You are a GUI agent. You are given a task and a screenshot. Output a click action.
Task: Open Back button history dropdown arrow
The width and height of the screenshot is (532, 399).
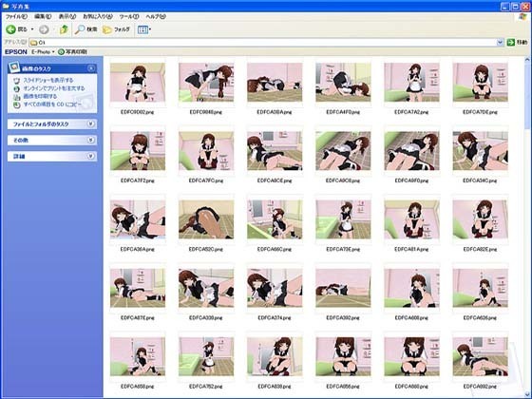pos(32,29)
